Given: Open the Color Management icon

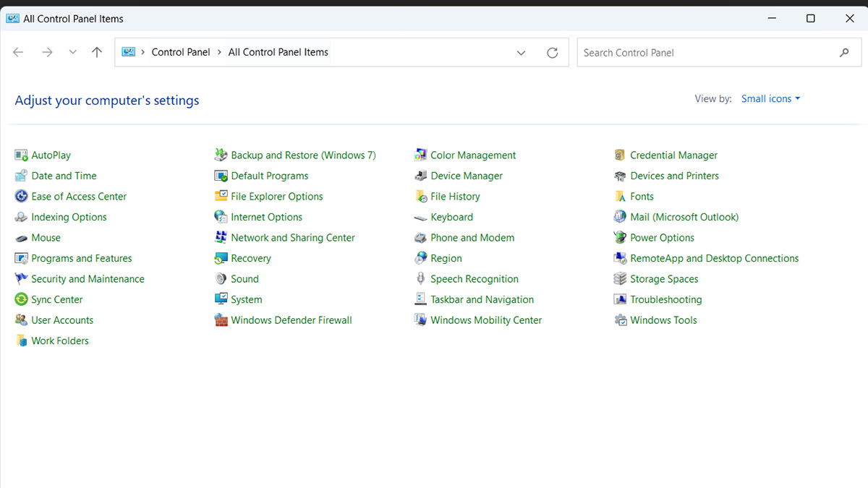Looking at the screenshot, I should click(420, 155).
